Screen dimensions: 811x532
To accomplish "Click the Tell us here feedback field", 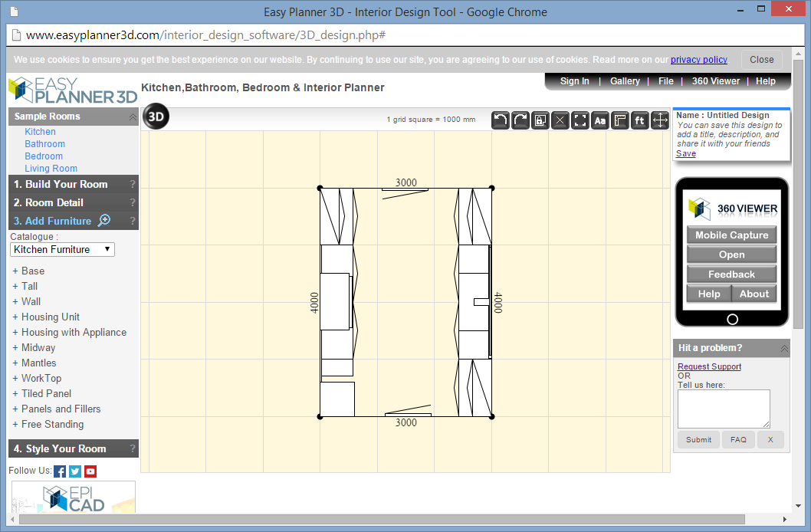I will pos(723,408).
